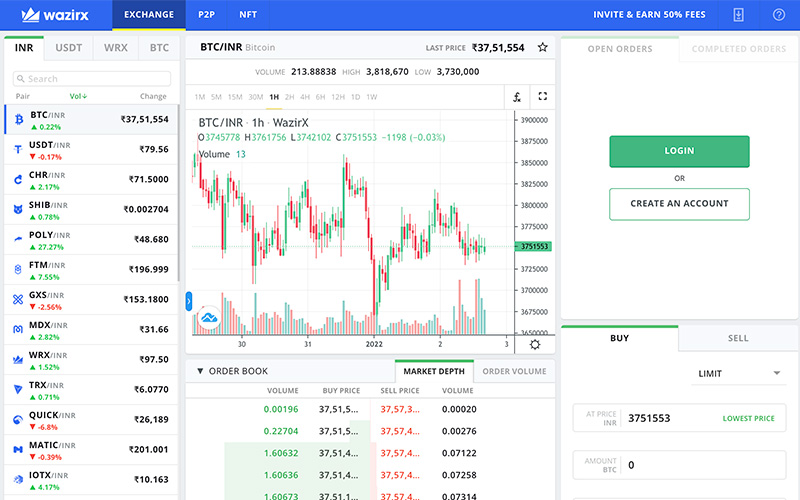This screenshot has width=800, height=500.
Task: Open the NFT tab
Action: pyautogui.click(x=248, y=15)
